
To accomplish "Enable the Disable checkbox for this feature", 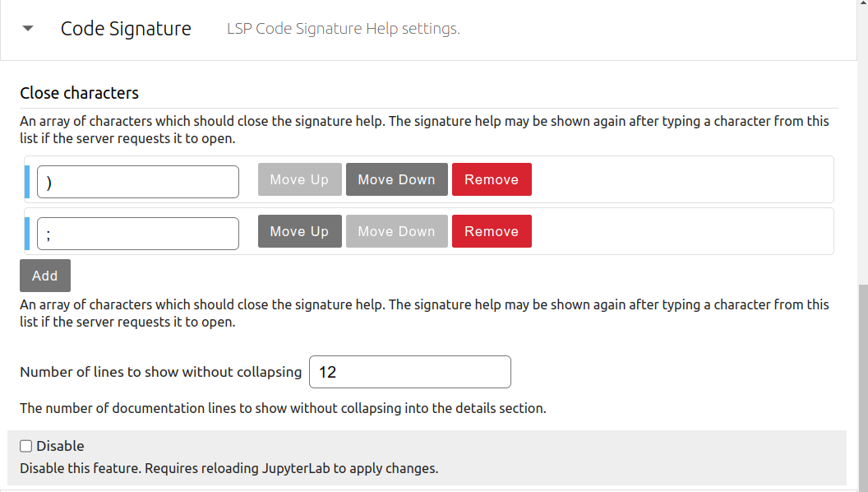I will [x=25, y=445].
